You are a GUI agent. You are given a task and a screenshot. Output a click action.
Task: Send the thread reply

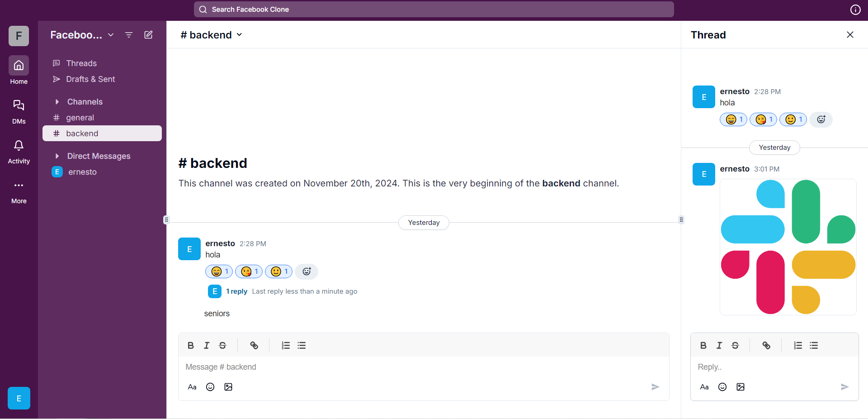click(x=844, y=387)
